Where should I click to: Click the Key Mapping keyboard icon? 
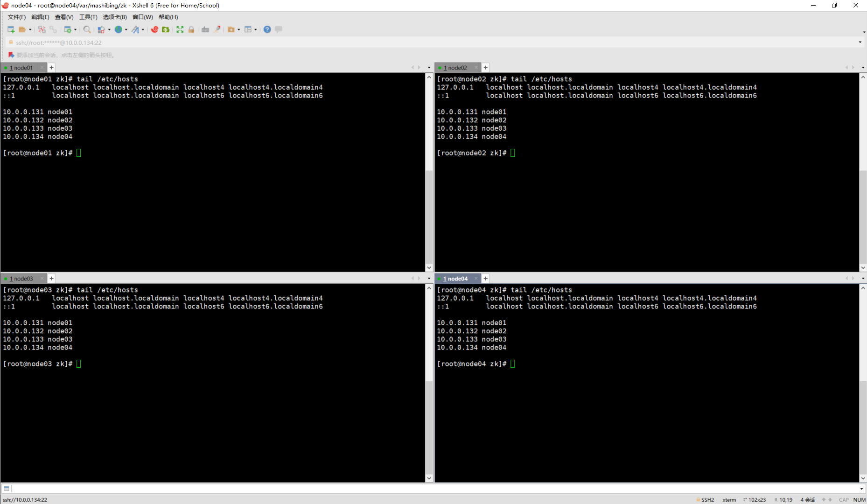205,29
